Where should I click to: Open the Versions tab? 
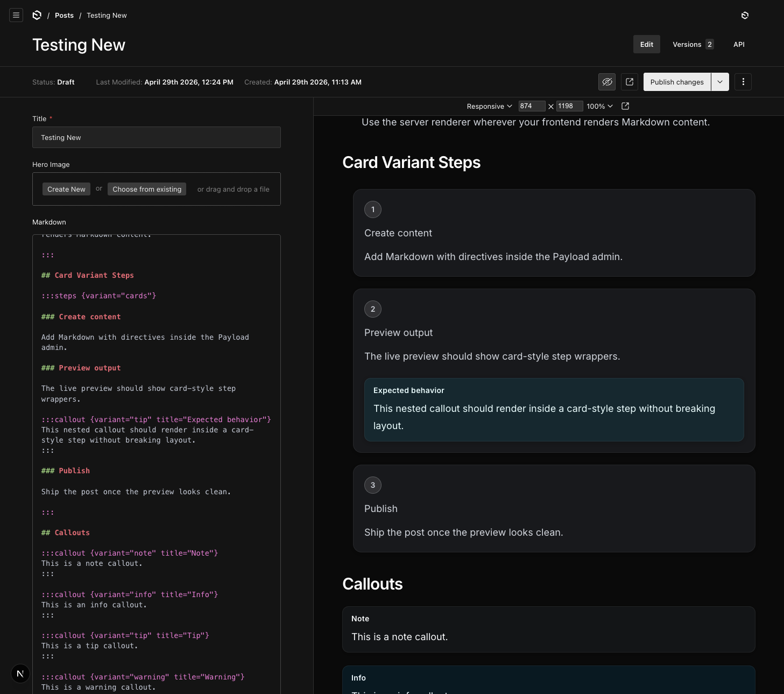(693, 44)
